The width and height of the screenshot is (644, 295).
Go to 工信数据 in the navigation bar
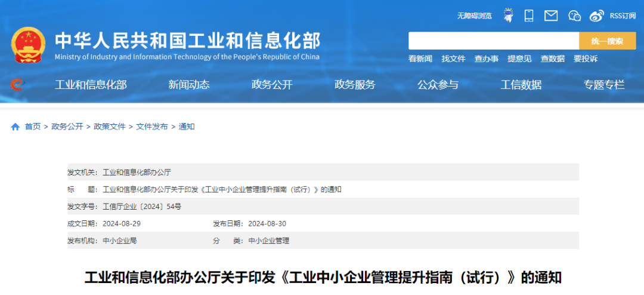521,85
